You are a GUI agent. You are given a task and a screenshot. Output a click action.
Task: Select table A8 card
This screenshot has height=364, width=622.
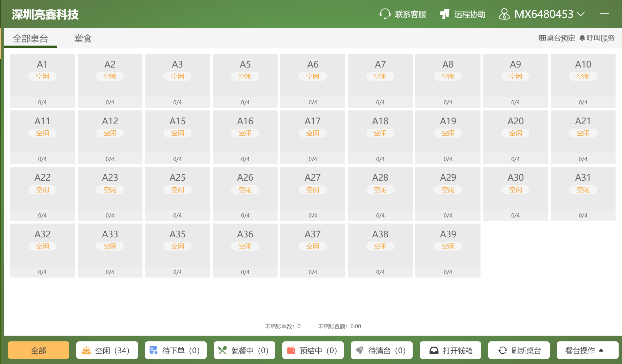[x=448, y=81]
